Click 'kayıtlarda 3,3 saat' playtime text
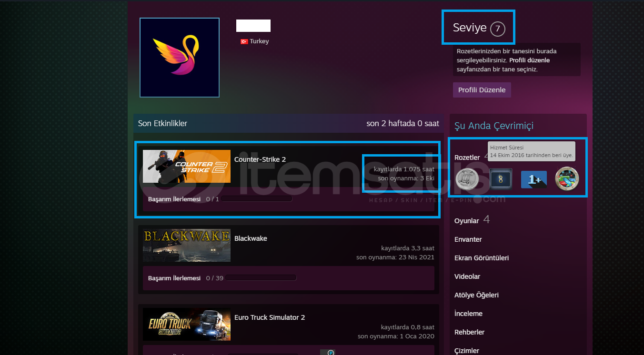 [408, 248]
